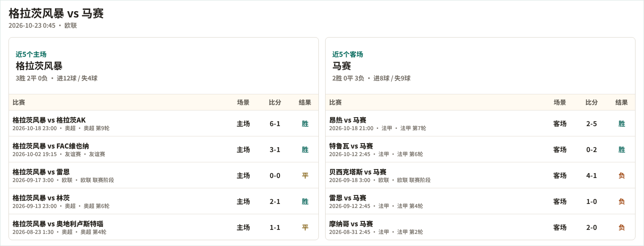Click the 胜 result for 林茨 match
Image resolution: width=644 pixels, height=246 pixels.
(x=305, y=201)
